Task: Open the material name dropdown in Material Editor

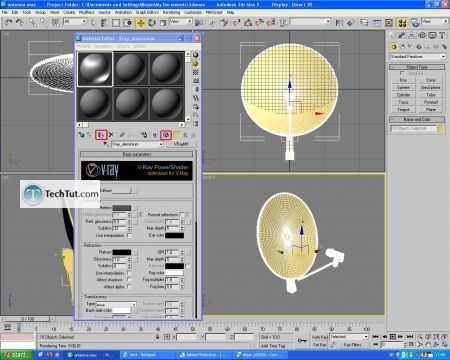Action: (x=138, y=144)
